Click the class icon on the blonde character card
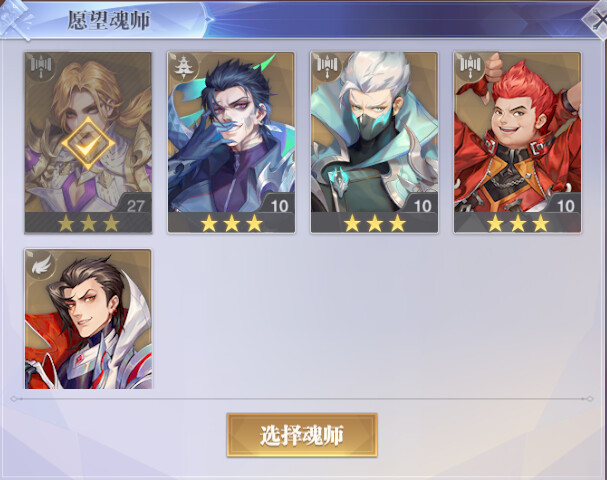The height and width of the screenshot is (480, 607). (x=41, y=65)
